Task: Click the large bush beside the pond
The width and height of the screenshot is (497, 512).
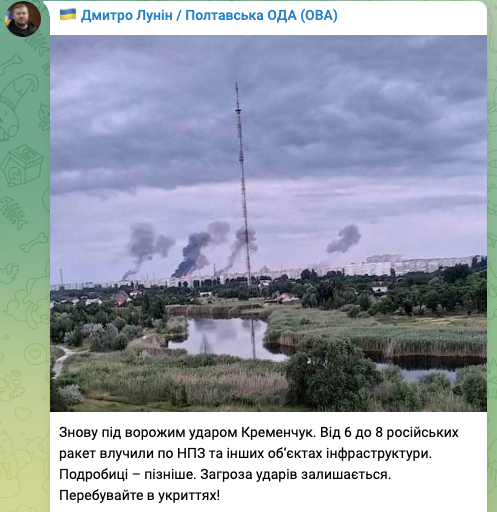Action: [x=332, y=375]
